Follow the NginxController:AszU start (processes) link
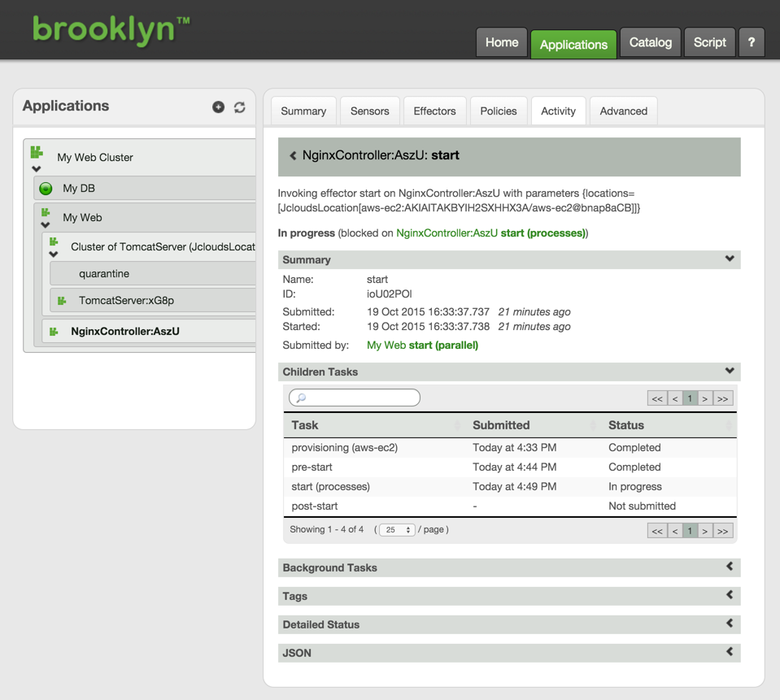Image resolution: width=780 pixels, height=700 pixels. pyautogui.click(x=490, y=233)
